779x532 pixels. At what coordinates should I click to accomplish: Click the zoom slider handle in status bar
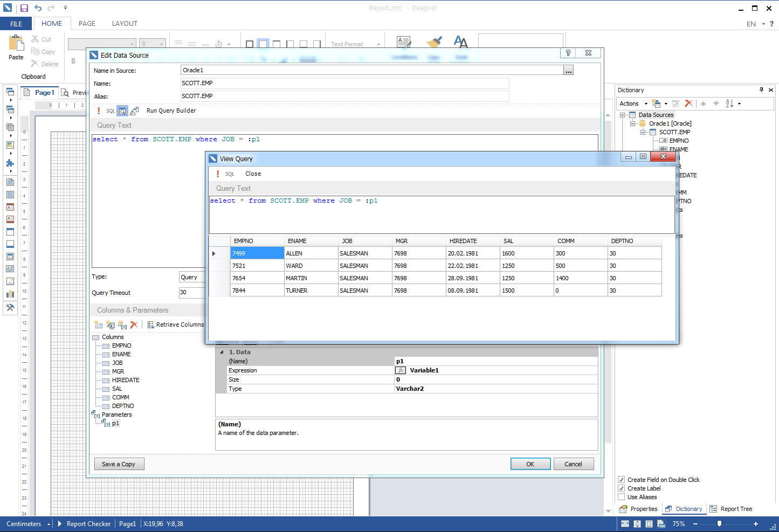[x=719, y=524]
